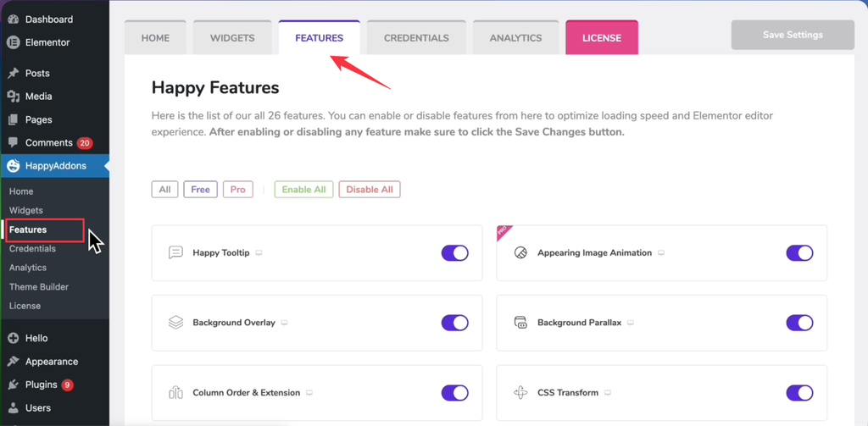The height and width of the screenshot is (426, 868).
Task: Switch to the WIDGETS tab
Action: (x=232, y=38)
